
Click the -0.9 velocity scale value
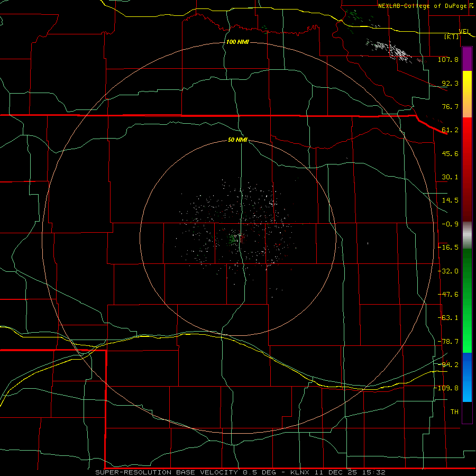click(x=450, y=224)
